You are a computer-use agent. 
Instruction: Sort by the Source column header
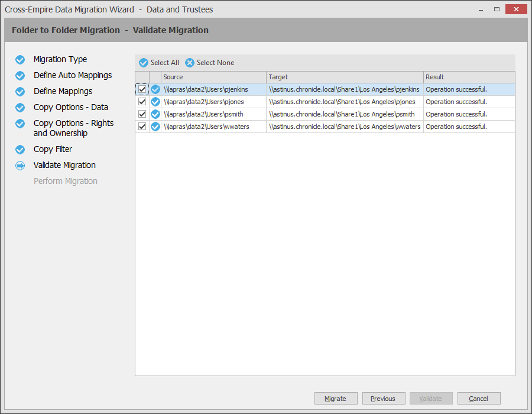pos(213,77)
